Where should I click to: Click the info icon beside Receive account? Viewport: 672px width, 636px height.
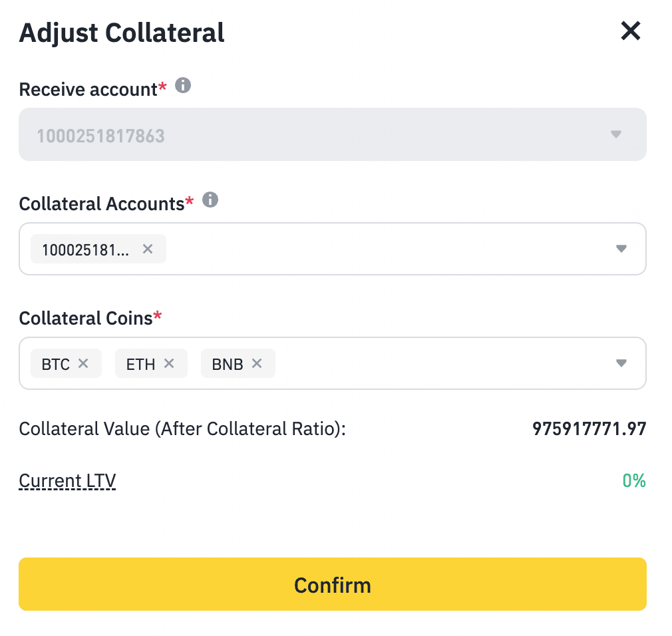pos(183,85)
